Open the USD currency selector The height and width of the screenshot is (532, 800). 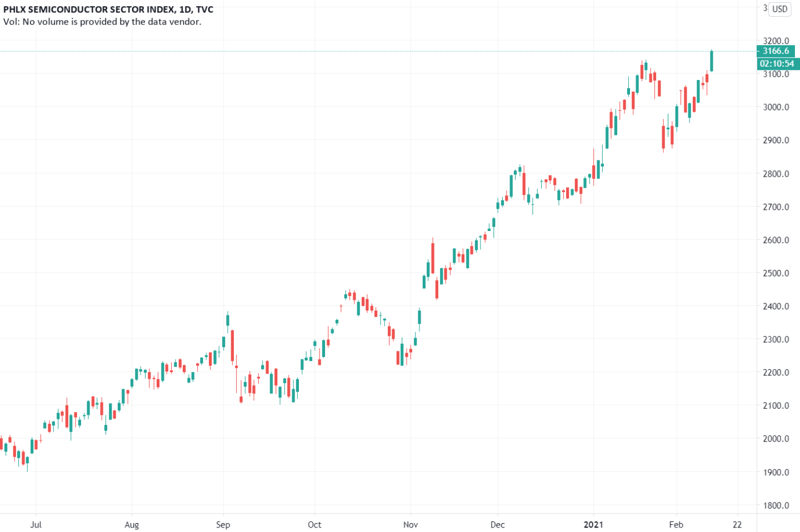pos(779,9)
